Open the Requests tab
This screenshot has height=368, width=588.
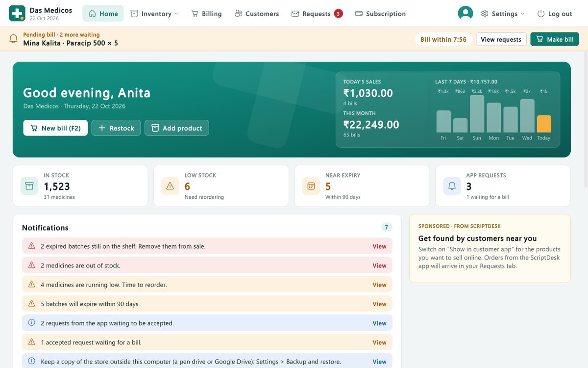(317, 14)
